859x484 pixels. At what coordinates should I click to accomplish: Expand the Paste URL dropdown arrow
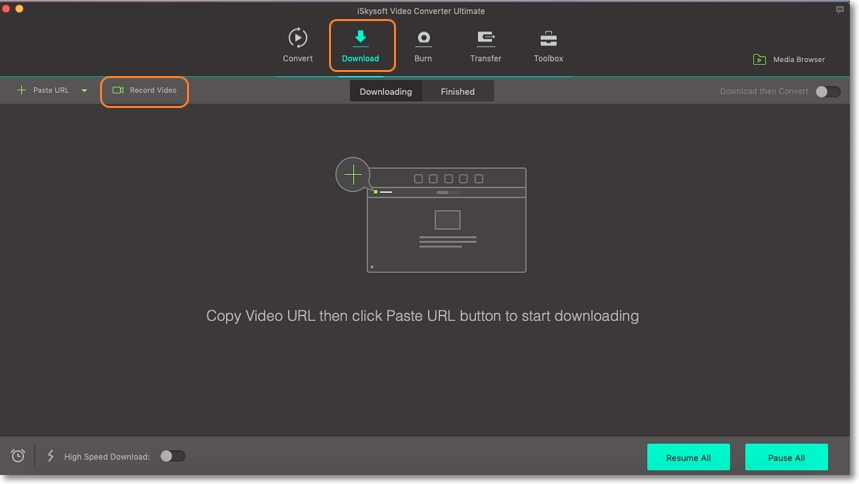[x=84, y=91]
